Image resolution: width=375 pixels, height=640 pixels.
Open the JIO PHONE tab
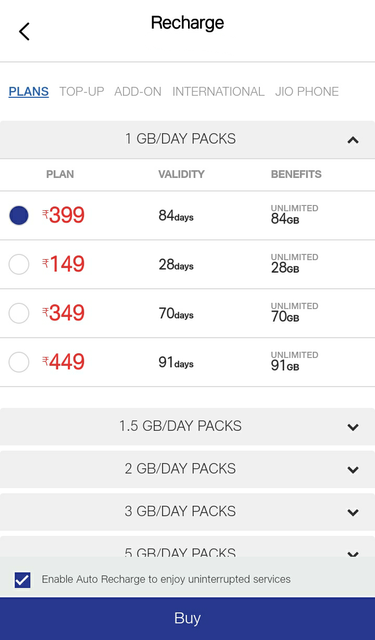pos(307,91)
